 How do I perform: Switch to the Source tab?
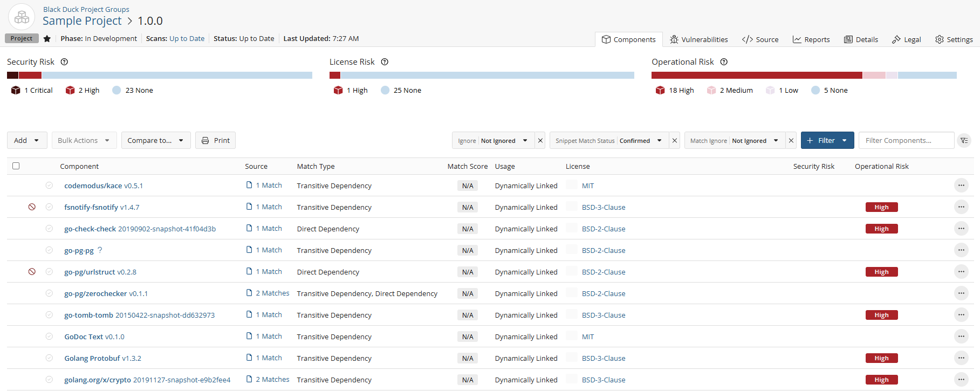point(760,39)
